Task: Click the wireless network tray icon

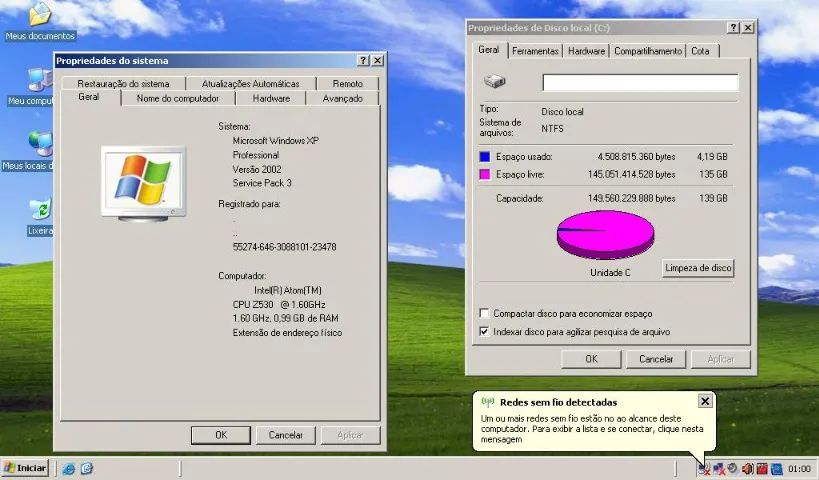Action: [704, 469]
